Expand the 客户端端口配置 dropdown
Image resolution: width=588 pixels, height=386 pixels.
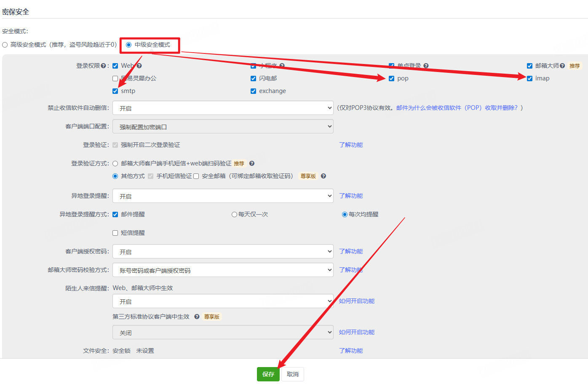(x=223, y=127)
